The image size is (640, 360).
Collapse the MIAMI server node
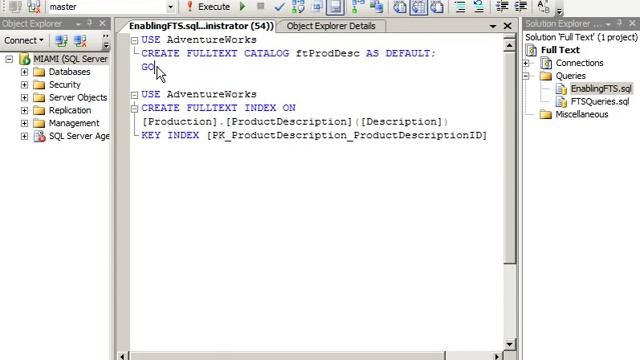click(x=9, y=59)
